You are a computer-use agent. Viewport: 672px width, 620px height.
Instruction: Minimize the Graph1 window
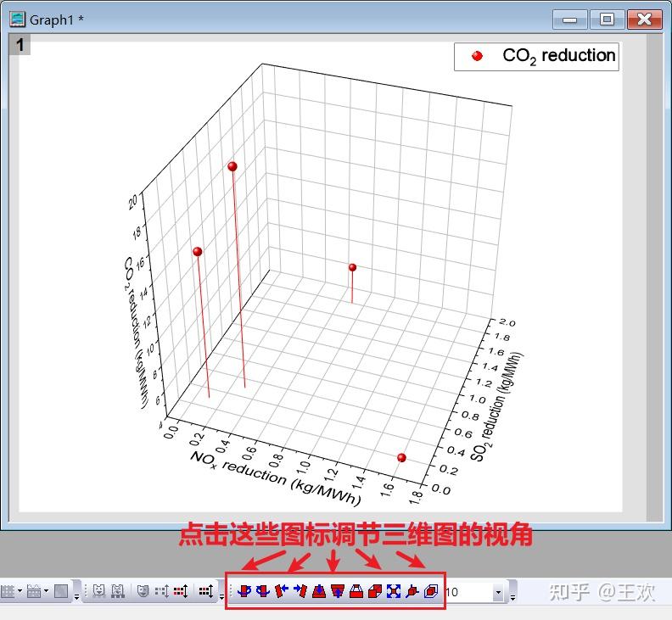tap(569, 20)
